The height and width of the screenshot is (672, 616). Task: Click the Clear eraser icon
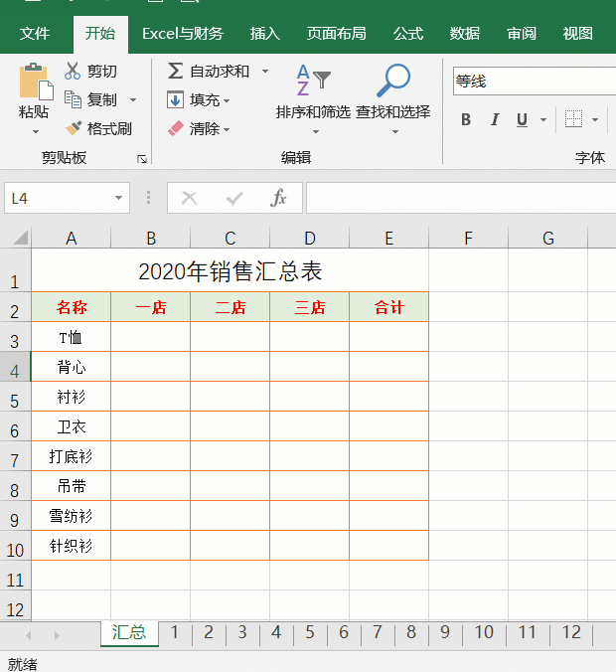(x=175, y=128)
